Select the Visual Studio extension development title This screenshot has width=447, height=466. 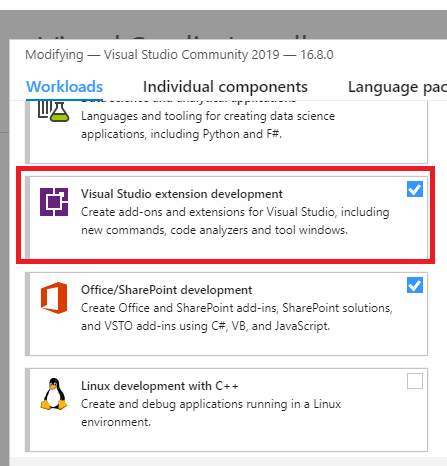click(x=182, y=194)
